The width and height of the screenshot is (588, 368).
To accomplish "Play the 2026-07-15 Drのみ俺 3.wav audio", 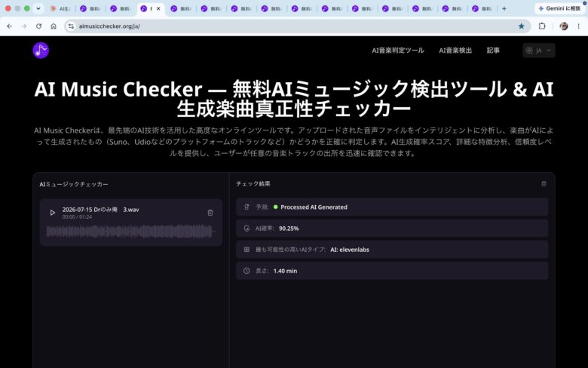I will point(53,213).
